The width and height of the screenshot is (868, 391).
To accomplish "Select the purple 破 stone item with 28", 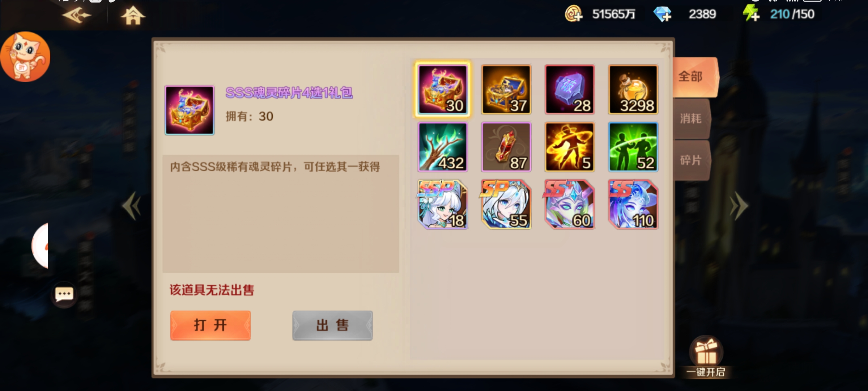I will (570, 89).
